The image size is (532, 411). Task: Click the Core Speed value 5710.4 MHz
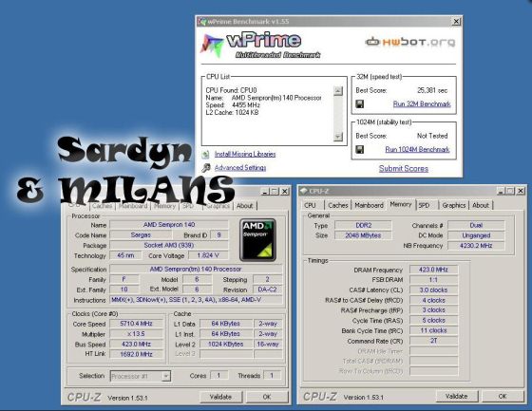pyautogui.click(x=137, y=324)
